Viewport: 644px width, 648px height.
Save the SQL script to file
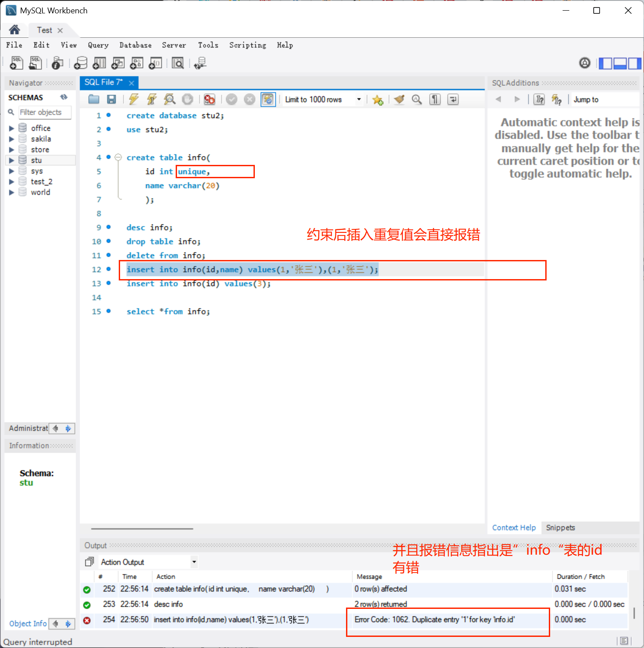(x=112, y=100)
